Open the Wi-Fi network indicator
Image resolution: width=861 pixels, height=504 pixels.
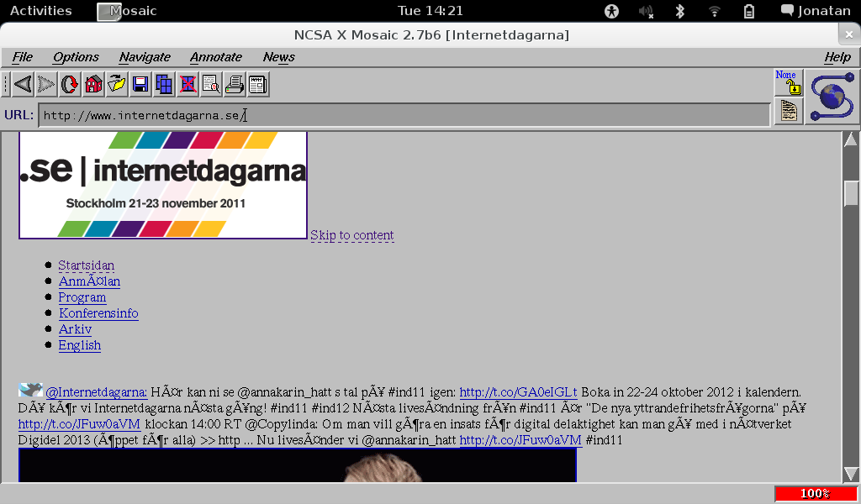(x=715, y=11)
